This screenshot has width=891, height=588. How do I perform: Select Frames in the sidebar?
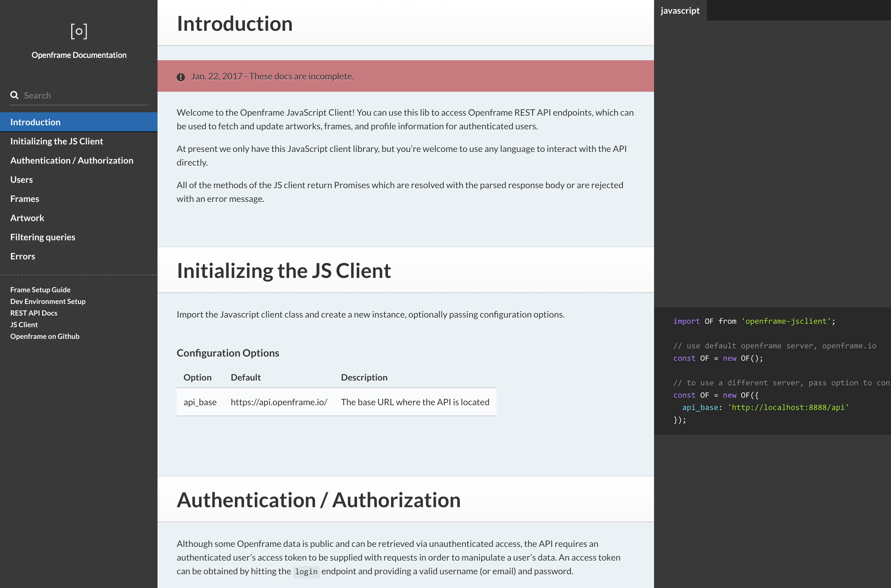point(24,199)
